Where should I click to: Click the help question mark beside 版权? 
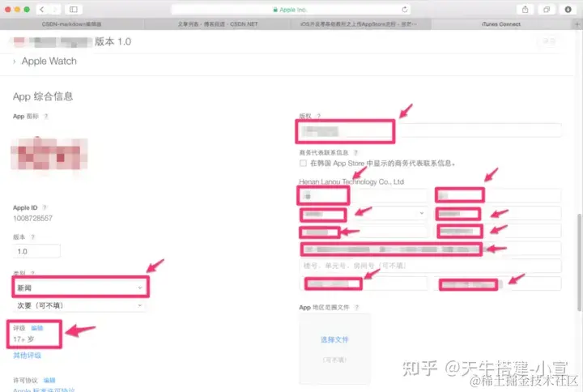[x=319, y=116]
